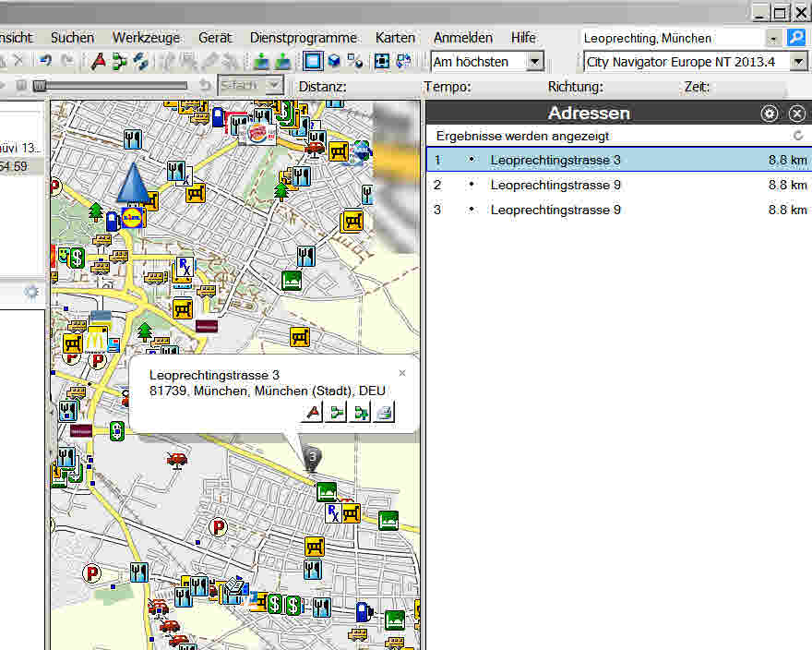The image size is (812, 650).
Task: Select the first result Leoprechtingstrasse 3
Action: (555, 160)
